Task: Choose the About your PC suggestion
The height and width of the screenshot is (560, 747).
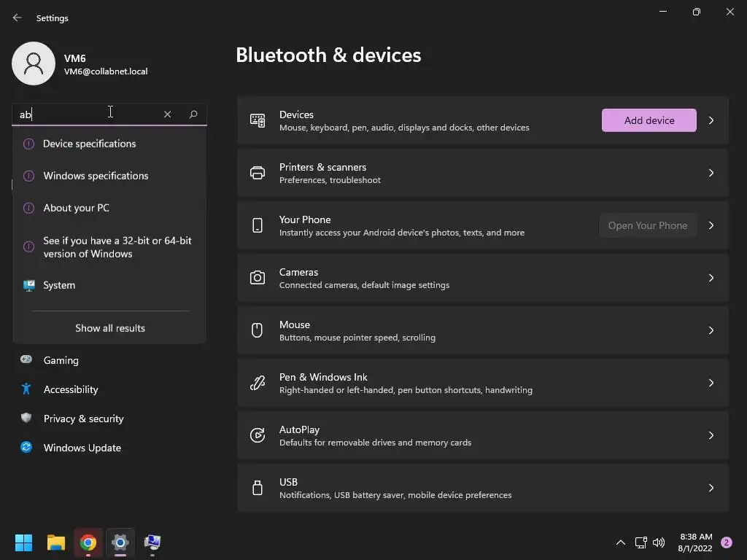Action: pos(76,208)
